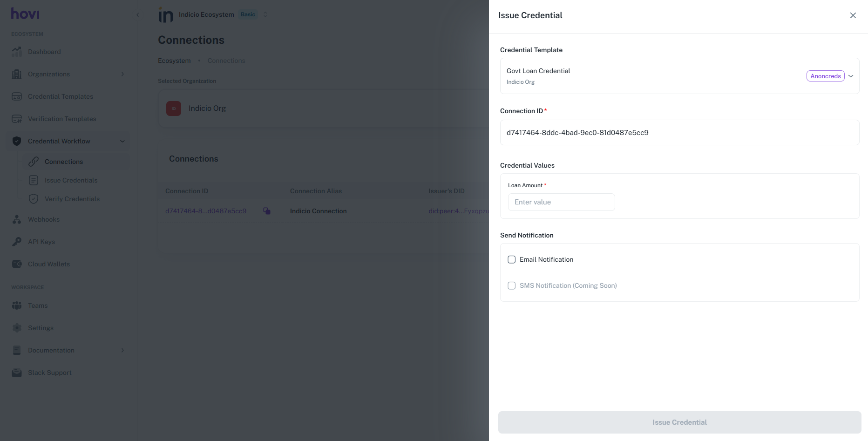
Task: Focus the Loan Amount value field
Action: pos(561,202)
